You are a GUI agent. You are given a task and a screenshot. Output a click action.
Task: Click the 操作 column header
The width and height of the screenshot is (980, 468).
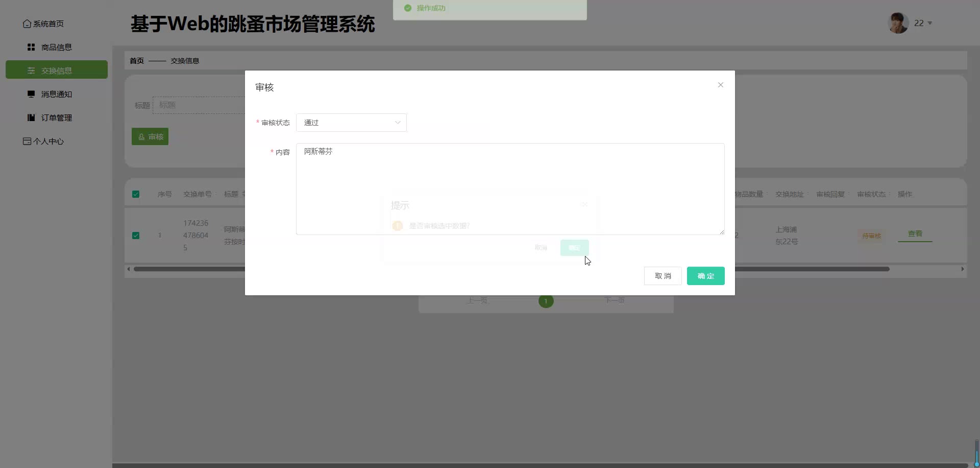tap(905, 194)
